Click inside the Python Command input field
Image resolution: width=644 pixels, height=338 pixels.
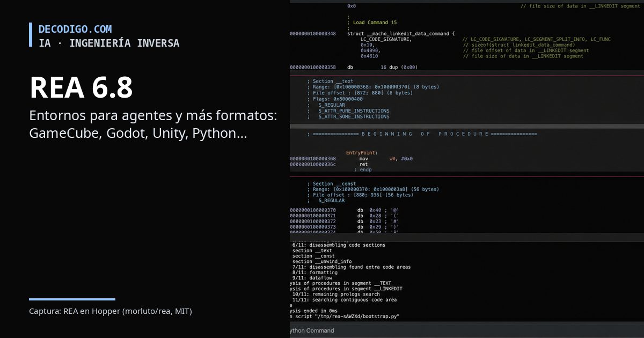[x=467, y=330]
